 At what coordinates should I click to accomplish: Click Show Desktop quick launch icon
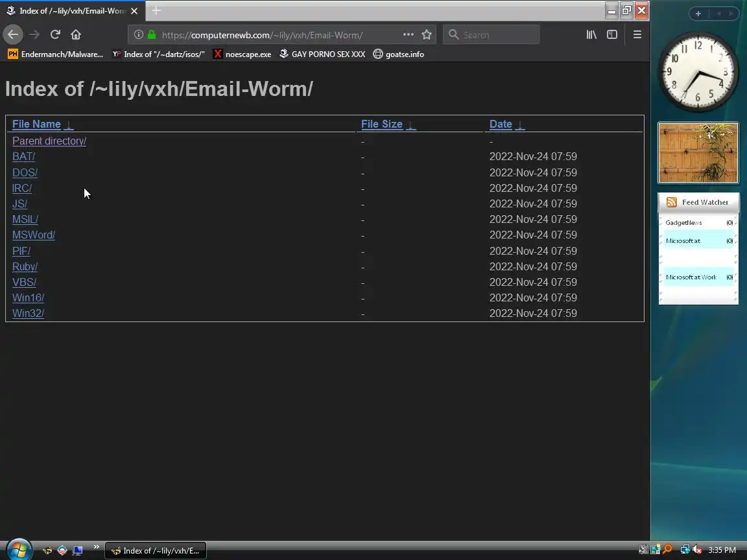click(x=77, y=550)
